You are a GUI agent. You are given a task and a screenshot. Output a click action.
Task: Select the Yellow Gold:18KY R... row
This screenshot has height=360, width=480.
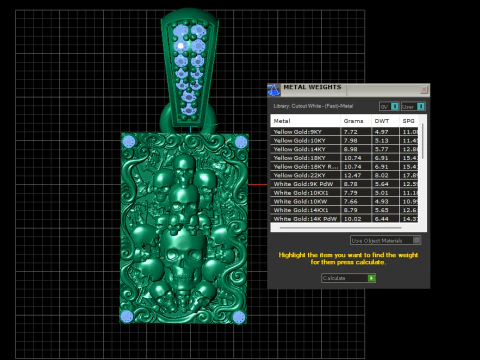tap(344, 166)
